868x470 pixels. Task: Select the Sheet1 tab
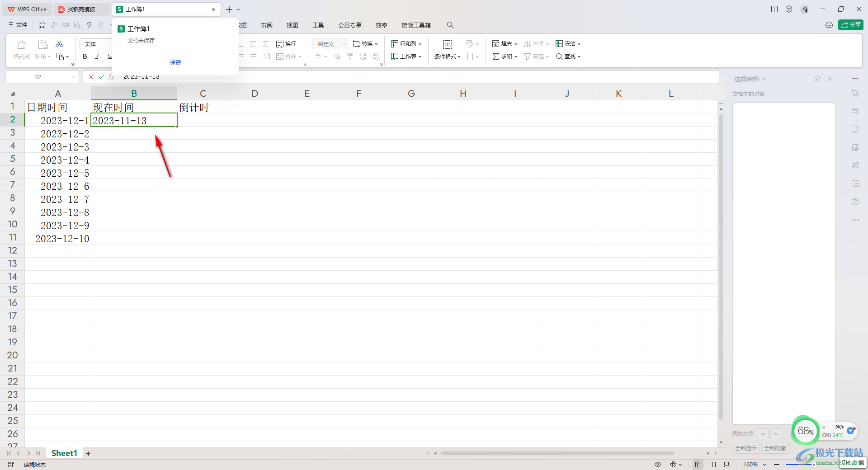click(x=64, y=453)
